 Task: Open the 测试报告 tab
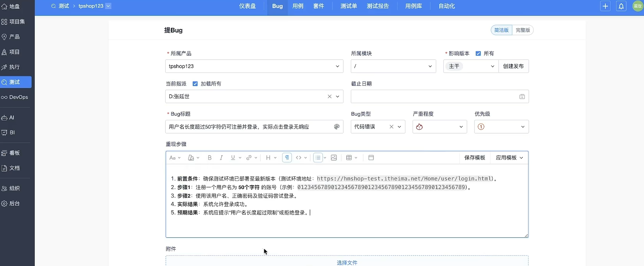[x=378, y=6]
